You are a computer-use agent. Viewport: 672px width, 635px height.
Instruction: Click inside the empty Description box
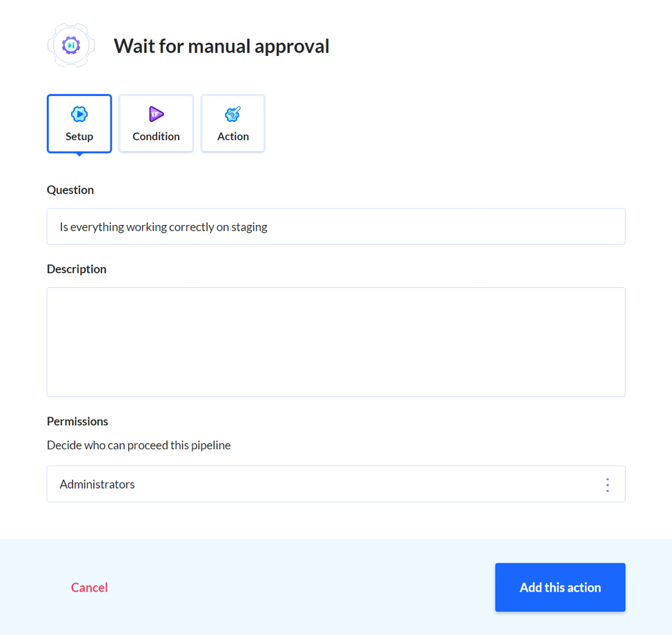tap(336, 342)
